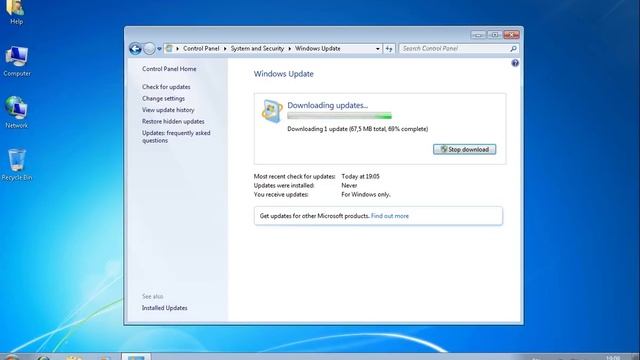640x360 pixels.
Task: Click Today at 19:05 text
Action: pos(360,177)
